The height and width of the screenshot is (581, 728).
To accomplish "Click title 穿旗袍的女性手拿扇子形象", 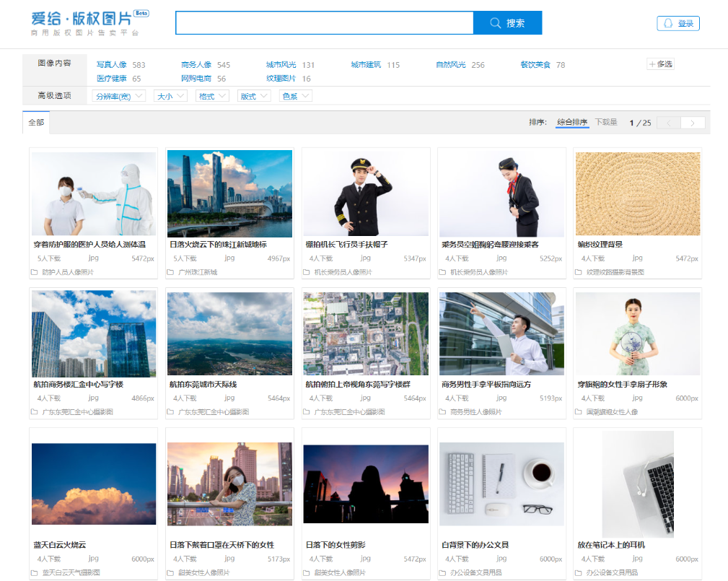I will click(x=622, y=384).
